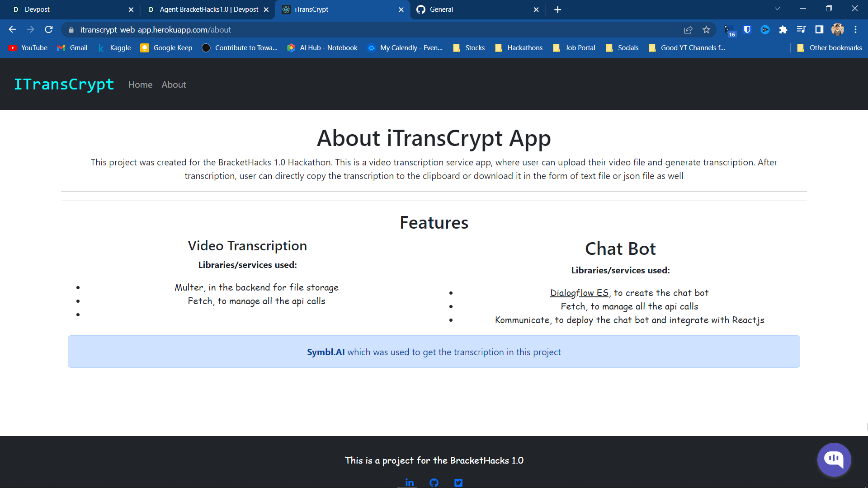
Task: Switch to the Agent BracketHacks1.0 Devpost tab
Action: coord(208,9)
